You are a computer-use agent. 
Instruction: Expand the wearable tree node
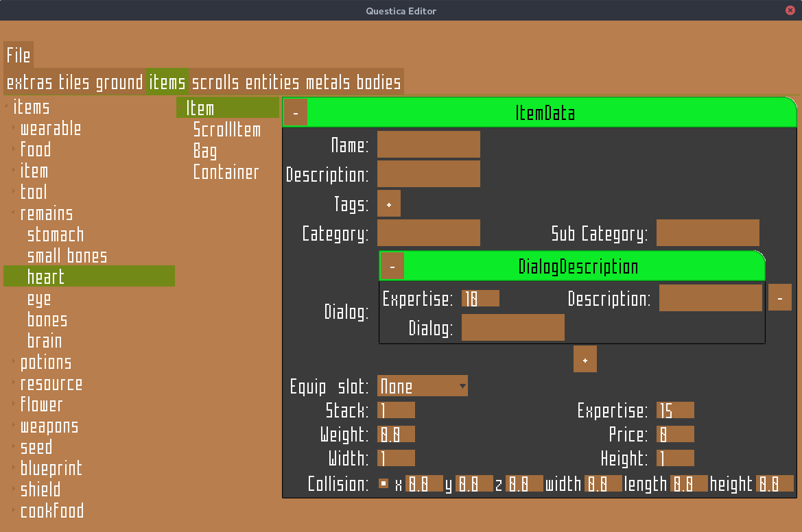[14, 129]
